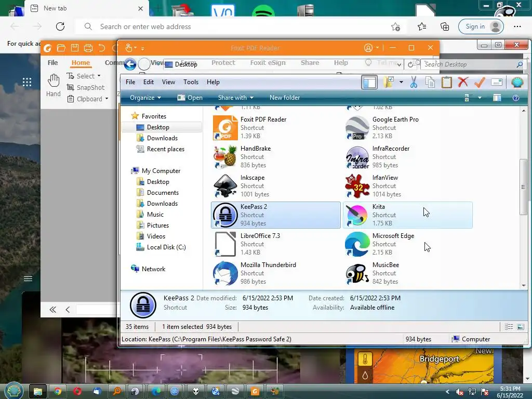Select the Google Earth Pro shortcut
The image size is (532, 399).
pos(407,128)
